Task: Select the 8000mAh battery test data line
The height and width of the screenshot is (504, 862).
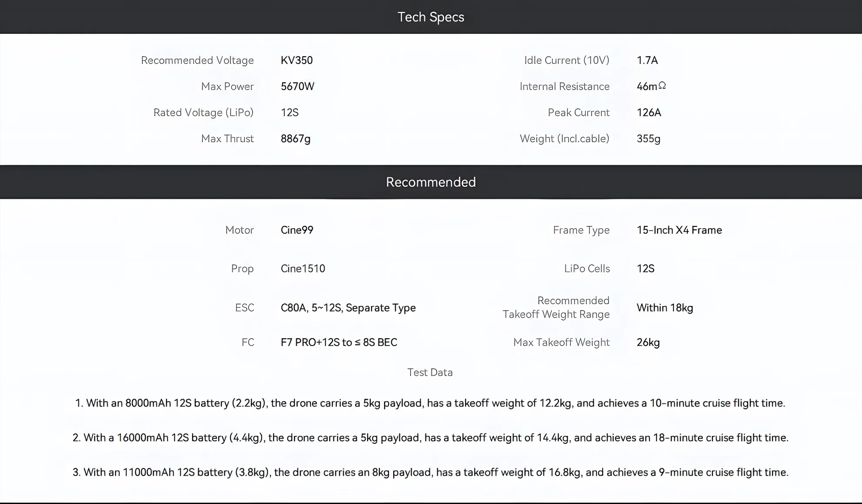Action: click(430, 403)
